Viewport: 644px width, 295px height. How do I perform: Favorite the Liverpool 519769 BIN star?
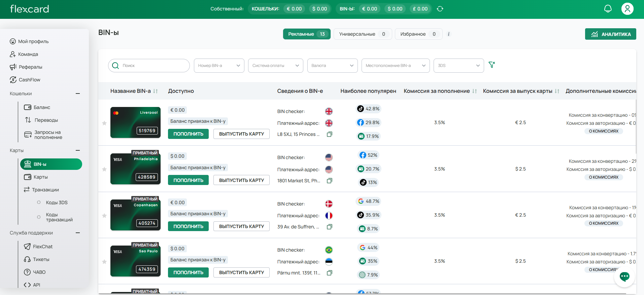tap(104, 123)
